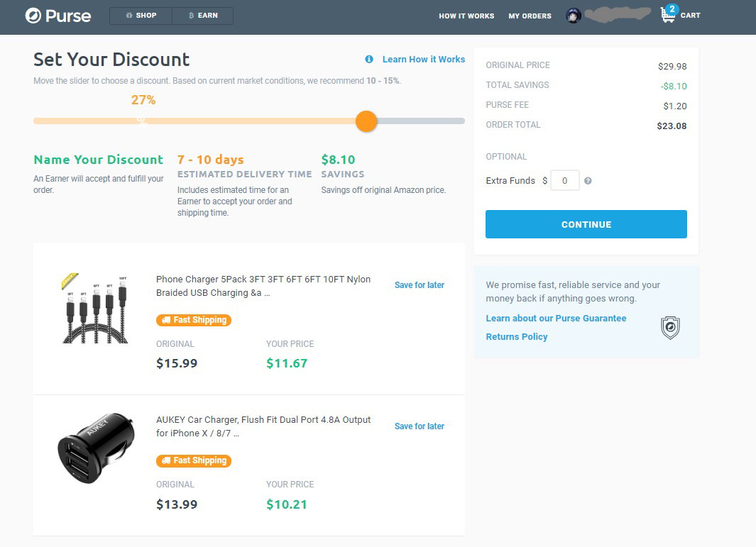Click the Purse Guarantee shield icon
Viewport: 756px width, 547px height.
669,328
